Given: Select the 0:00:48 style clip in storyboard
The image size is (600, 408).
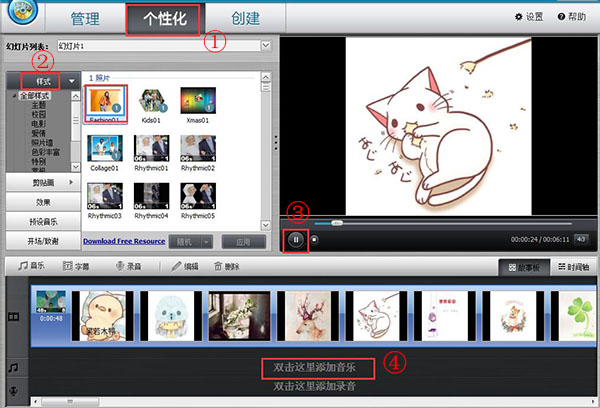Looking at the screenshot, I should click(51, 306).
